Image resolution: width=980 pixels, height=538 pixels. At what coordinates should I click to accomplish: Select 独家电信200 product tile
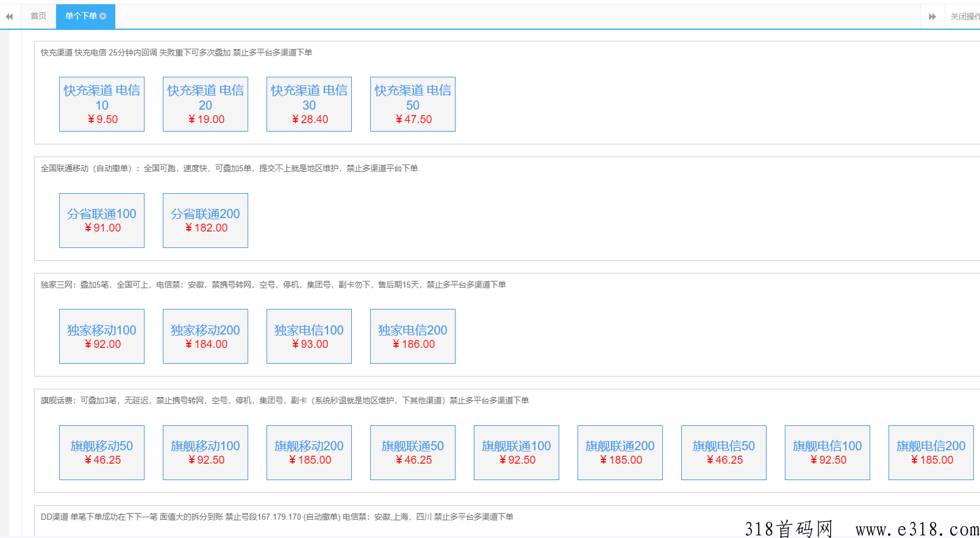coord(413,336)
